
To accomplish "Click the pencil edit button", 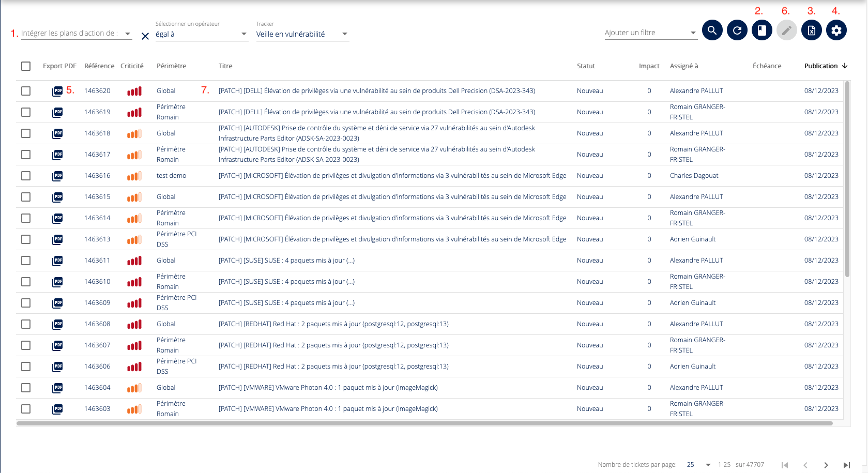I will click(786, 30).
